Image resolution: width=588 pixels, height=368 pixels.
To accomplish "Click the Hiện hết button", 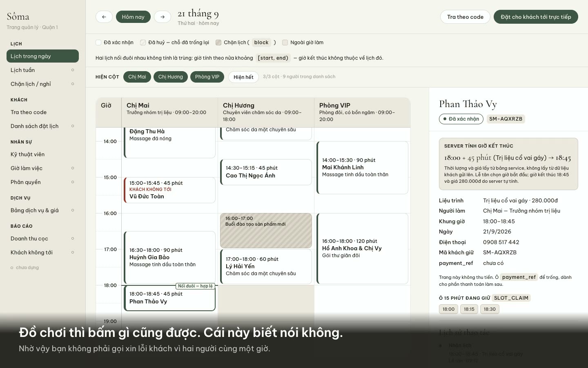I will 243,77.
